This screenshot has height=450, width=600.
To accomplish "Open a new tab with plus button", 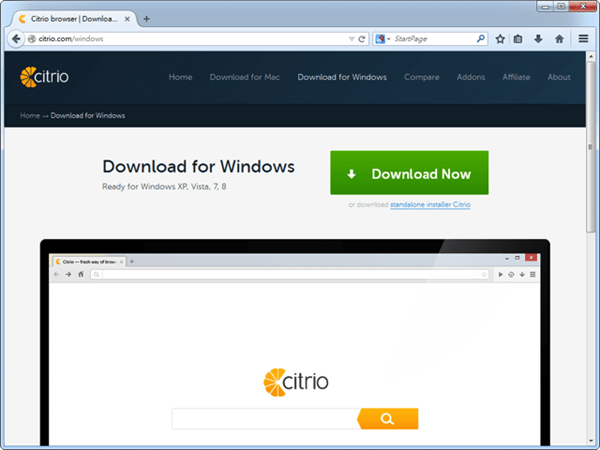I will pos(147,19).
